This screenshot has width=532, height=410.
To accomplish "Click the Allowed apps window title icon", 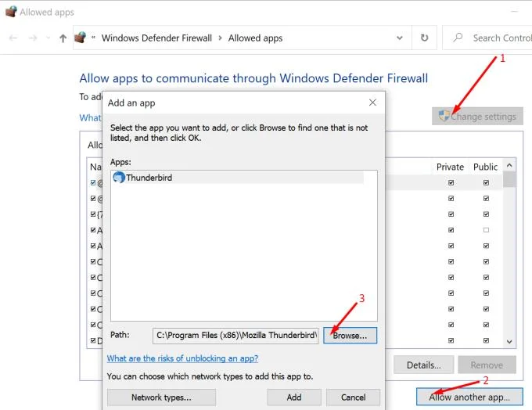I will [11, 12].
